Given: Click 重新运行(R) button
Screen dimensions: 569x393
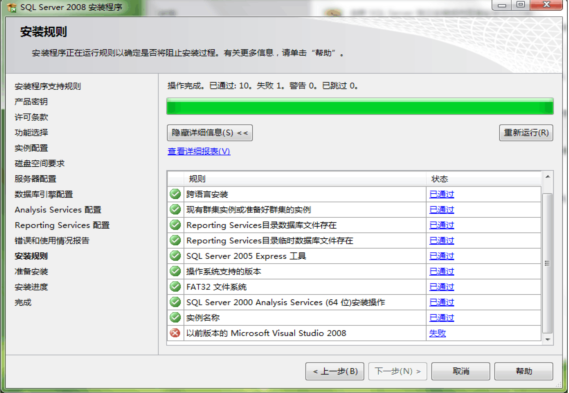Looking at the screenshot, I should pyautogui.click(x=526, y=133).
